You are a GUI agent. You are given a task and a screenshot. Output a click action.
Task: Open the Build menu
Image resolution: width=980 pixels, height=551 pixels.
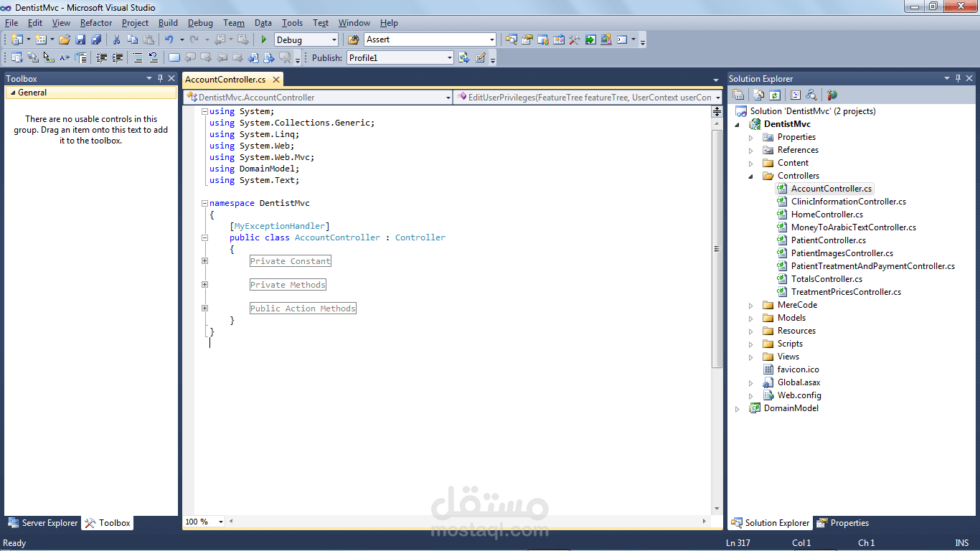coord(168,23)
